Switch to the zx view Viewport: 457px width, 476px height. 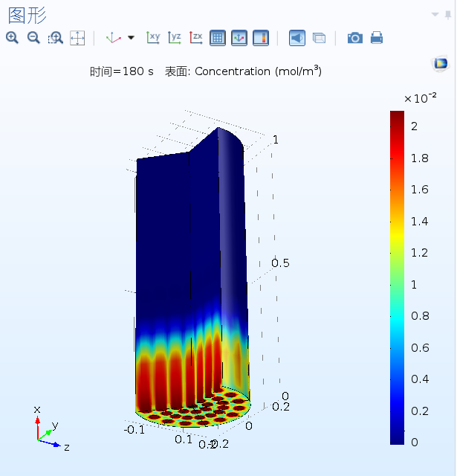pyautogui.click(x=196, y=38)
